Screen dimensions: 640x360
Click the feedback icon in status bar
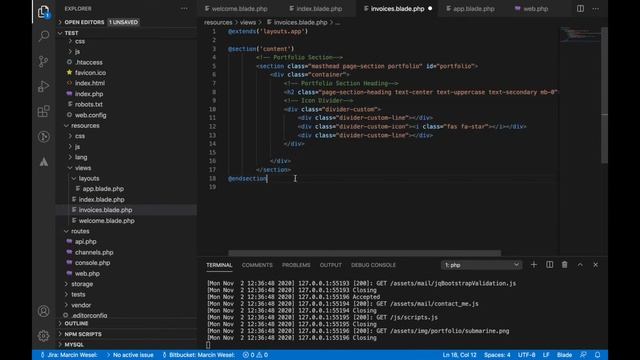point(583,355)
